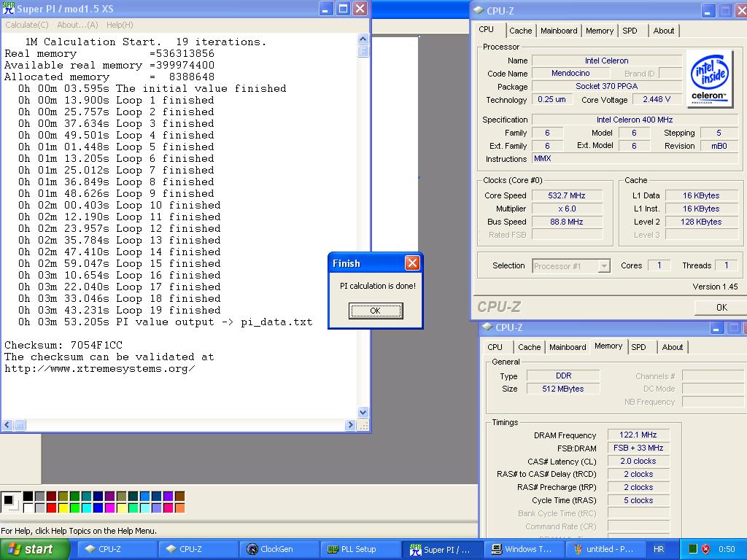Click the foreground/background color indicator box
This screenshot has height=560, width=747.
click(x=10, y=502)
